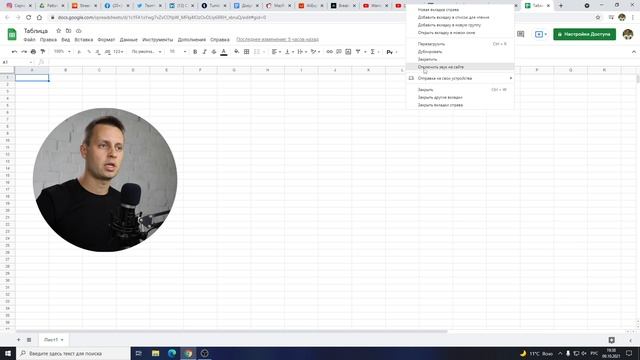Open horizontal align dropdown
Viewport: 640px width, 360px height.
(276, 52)
